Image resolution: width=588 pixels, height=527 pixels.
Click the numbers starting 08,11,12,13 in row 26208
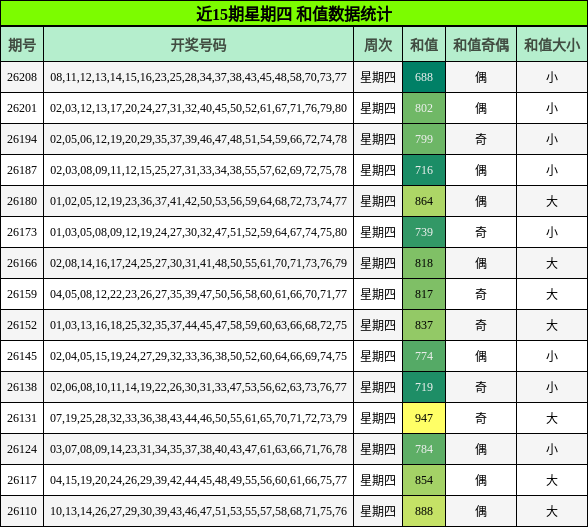click(x=198, y=77)
